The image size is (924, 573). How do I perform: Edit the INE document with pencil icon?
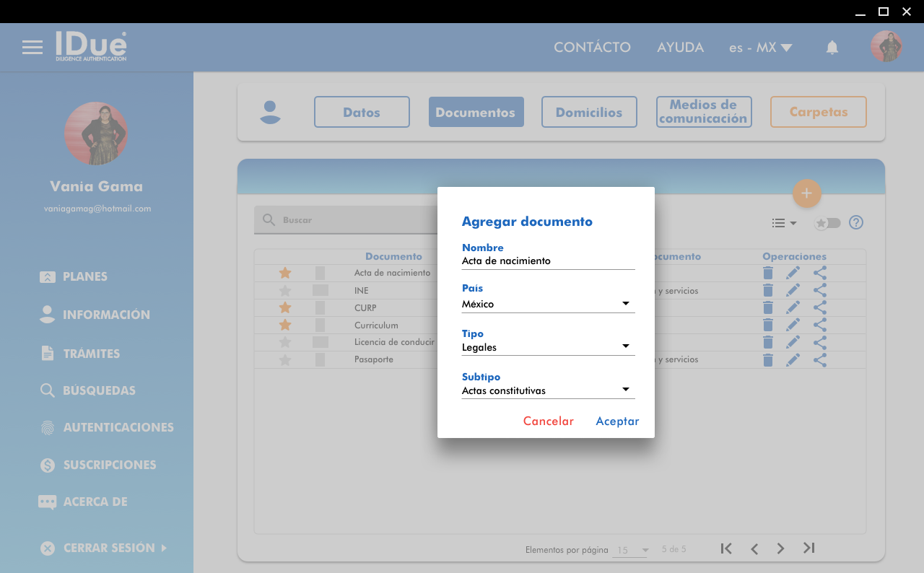pyautogui.click(x=793, y=290)
